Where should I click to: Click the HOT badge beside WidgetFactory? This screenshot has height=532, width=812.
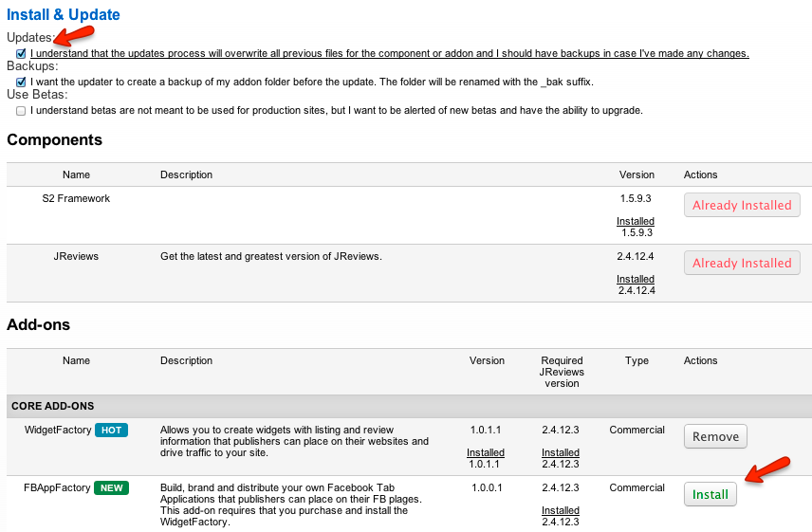[x=111, y=431]
